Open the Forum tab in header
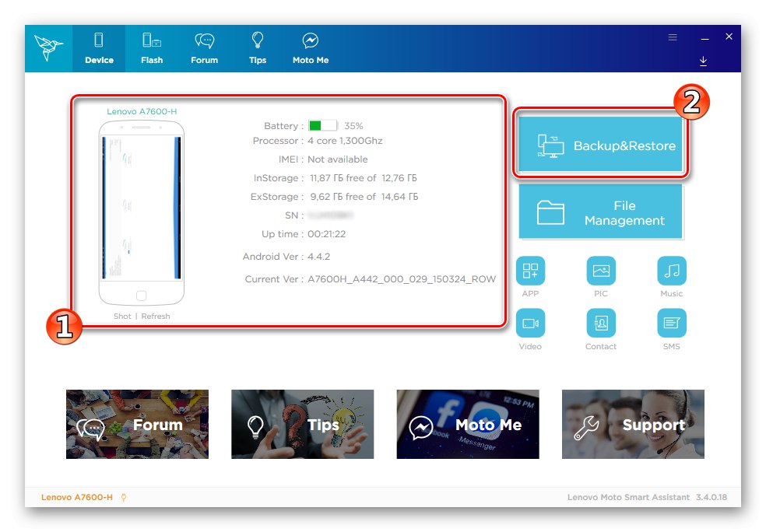The height and width of the screenshot is (532, 766). pos(204,49)
